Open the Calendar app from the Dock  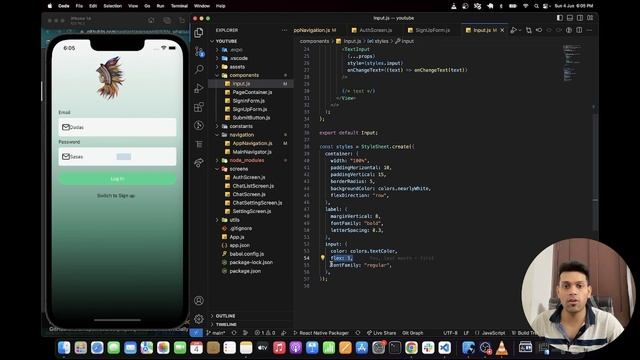pos(196,348)
